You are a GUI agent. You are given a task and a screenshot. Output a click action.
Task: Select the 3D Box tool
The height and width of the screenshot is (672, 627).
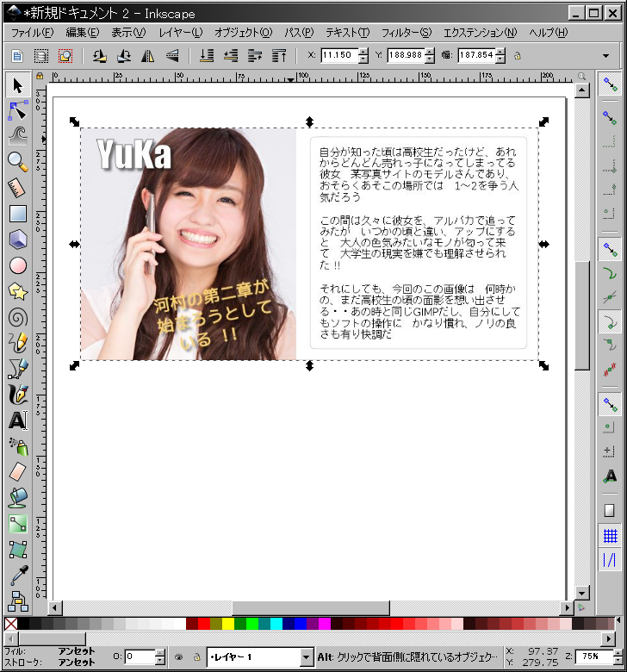pyautogui.click(x=18, y=240)
